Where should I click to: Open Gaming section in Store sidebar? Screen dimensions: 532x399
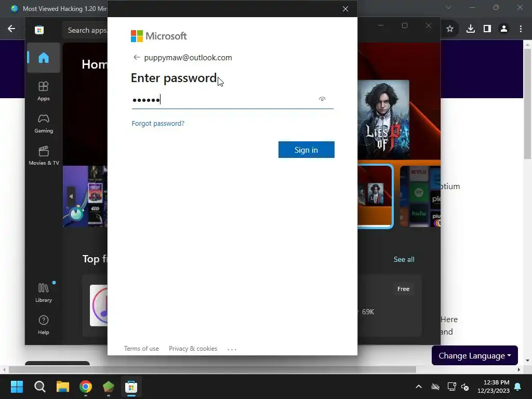click(44, 124)
